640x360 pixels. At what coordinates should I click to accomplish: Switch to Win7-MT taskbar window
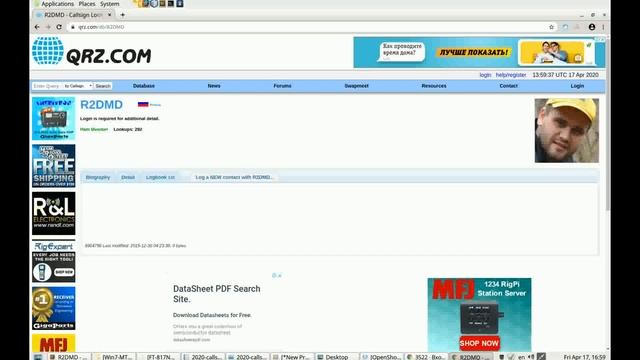[114, 357]
